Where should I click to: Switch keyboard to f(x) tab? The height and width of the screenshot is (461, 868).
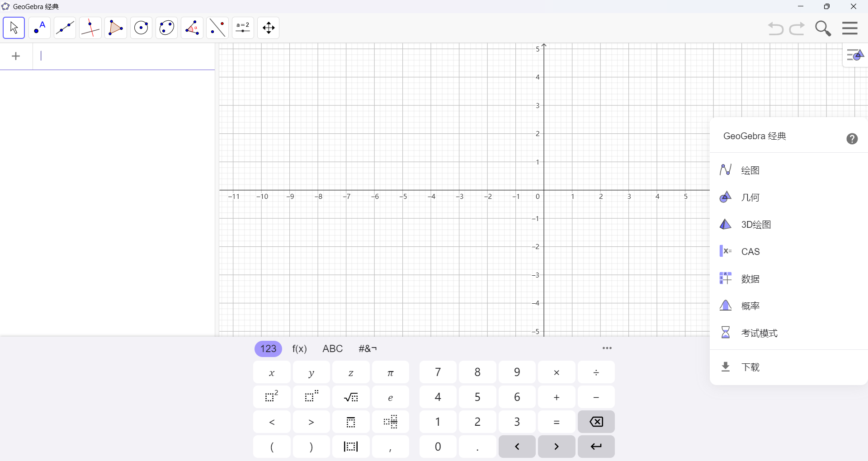click(300, 349)
